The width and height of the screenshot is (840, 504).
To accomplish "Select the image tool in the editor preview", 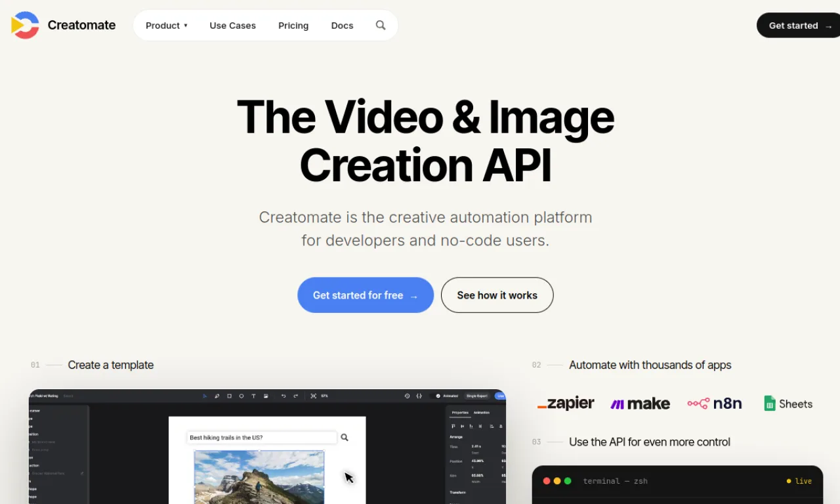I will (266, 396).
